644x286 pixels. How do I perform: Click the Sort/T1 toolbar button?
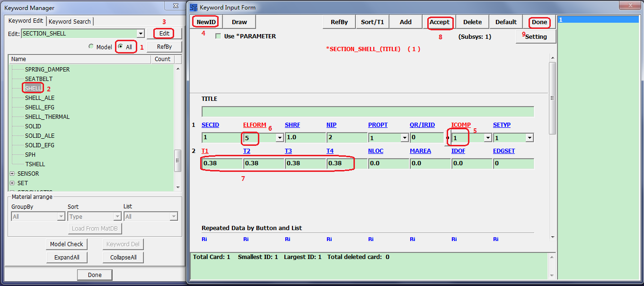click(372, 22)
